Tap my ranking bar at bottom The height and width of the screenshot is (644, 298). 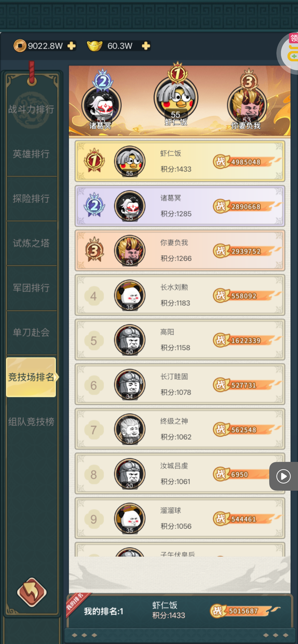[180, 611]
